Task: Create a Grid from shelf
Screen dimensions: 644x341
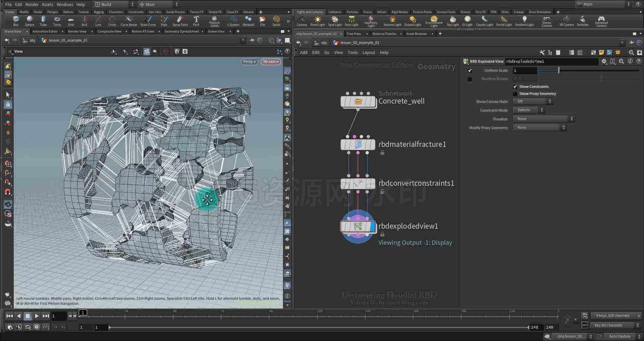Action: (x=71, y=21)
